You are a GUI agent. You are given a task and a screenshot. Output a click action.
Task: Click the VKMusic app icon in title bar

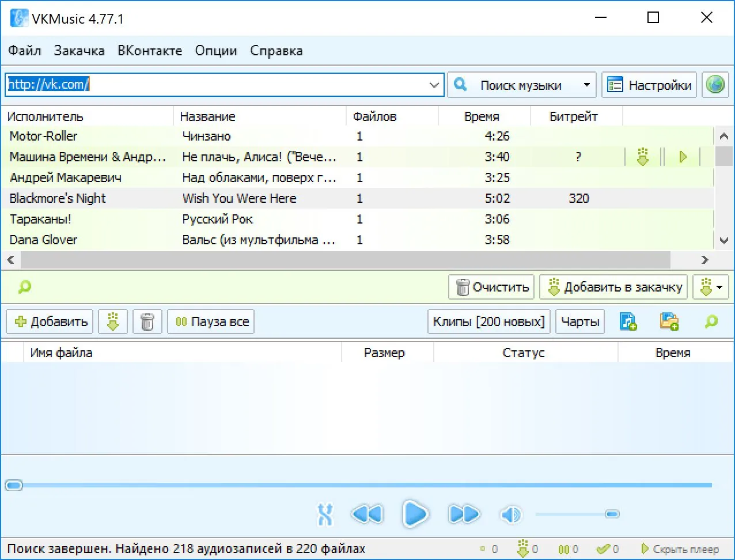pyautogui.click(x=19, y=18)
